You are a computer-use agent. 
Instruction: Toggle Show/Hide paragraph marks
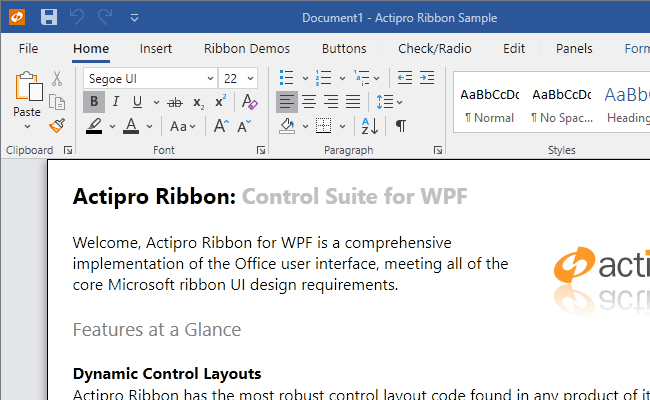coord(401,126)
